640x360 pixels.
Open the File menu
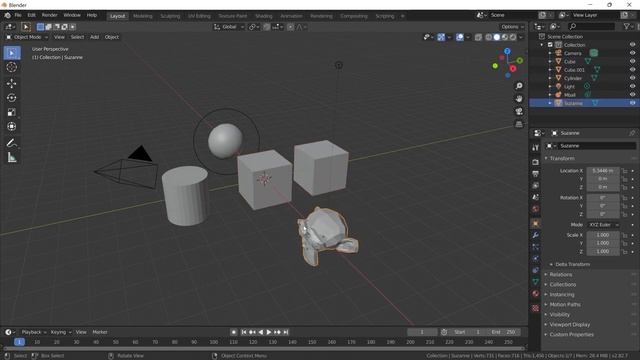[18, 15]
